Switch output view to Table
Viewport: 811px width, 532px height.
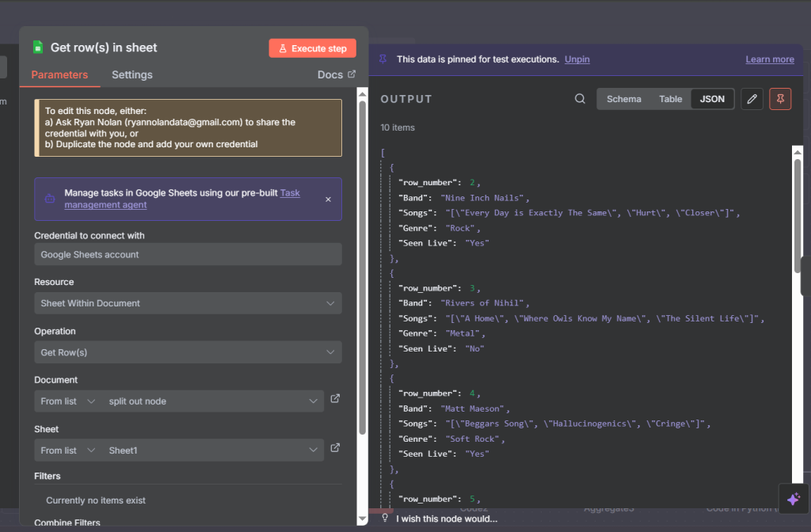point(670,99)
